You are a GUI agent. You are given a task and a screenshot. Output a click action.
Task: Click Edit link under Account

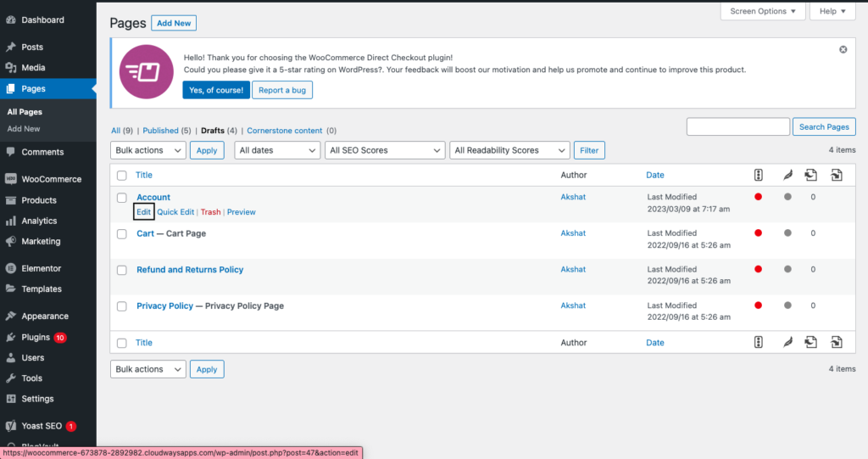pyautogui.click(x=143, y=212)
